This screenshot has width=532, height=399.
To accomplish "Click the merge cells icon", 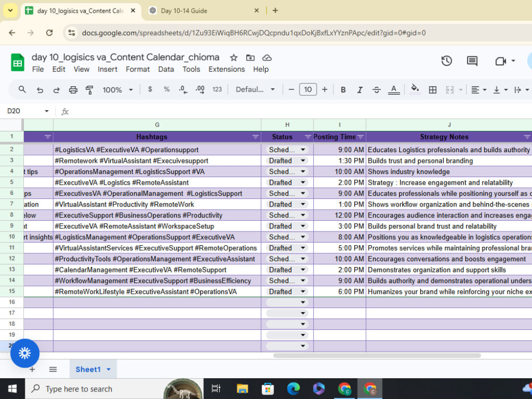I will click(x=450, y=89).
